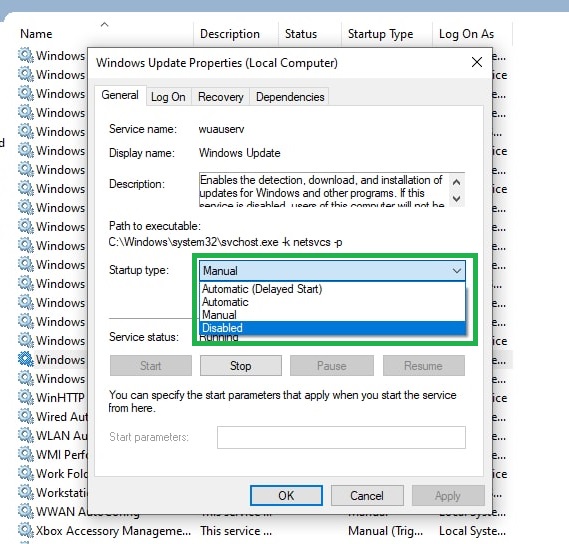
Task: Select Disabled in the startup type list
Action: pos(332,328)
